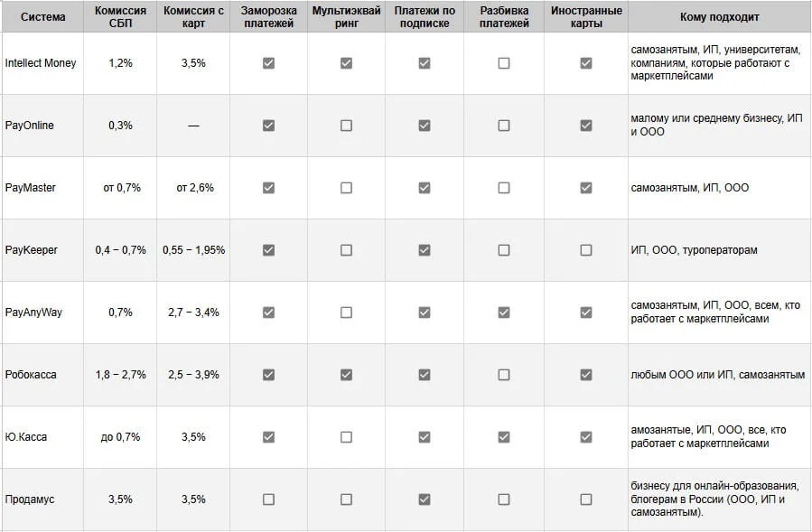Click the Система column header

[42, 17]
